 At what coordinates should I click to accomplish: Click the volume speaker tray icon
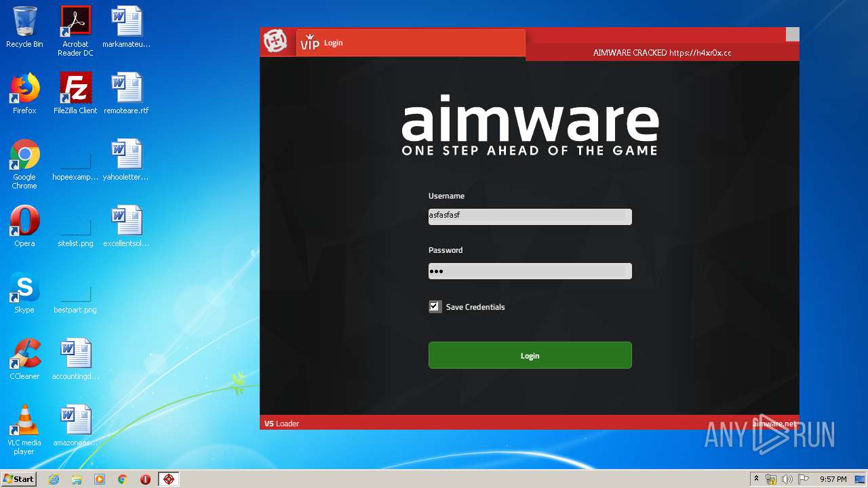[787, 479]
